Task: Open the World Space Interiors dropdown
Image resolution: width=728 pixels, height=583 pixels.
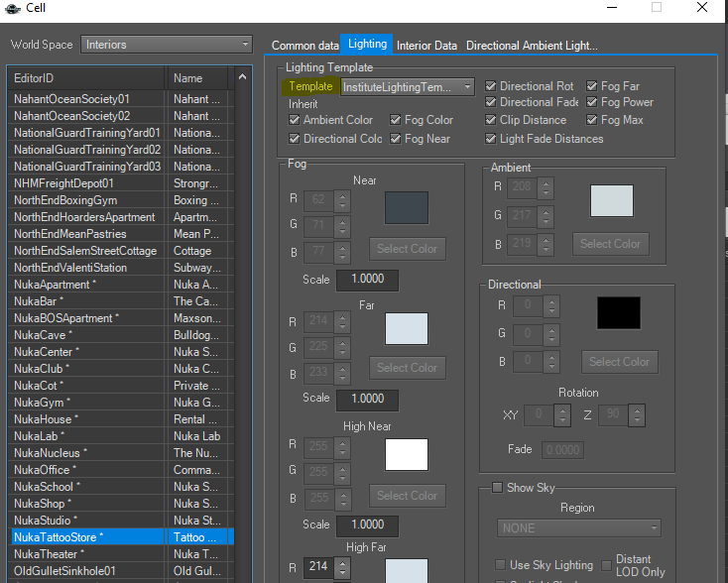Action: [x=167, y=45]
